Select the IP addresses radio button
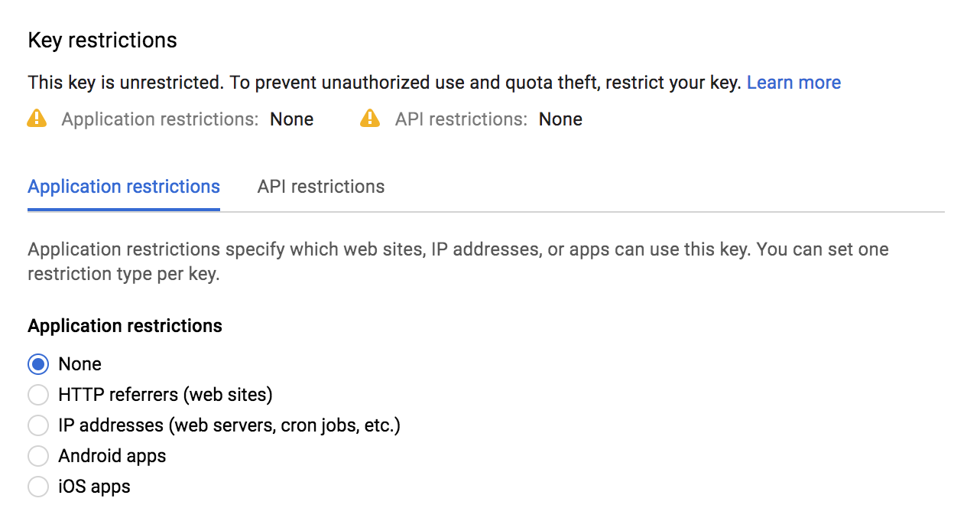The width and height of the screenshot is (980, 531). pyautogui.click(x=38, y=425)
